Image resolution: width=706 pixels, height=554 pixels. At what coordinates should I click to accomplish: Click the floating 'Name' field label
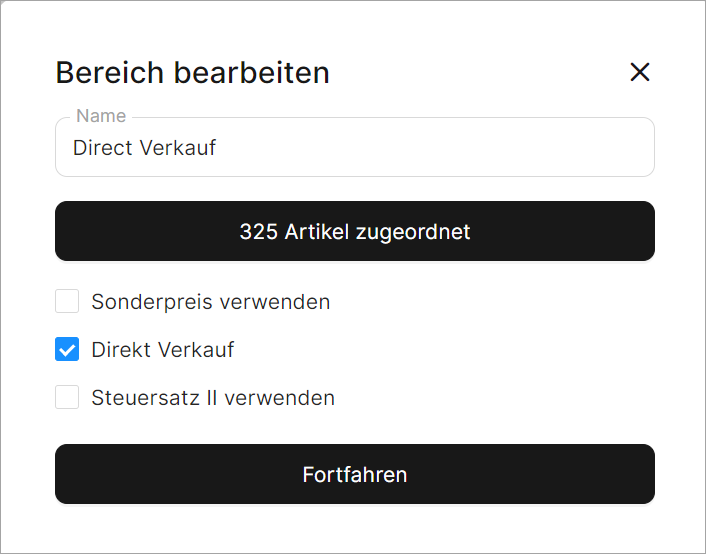(x=101, y=116)
